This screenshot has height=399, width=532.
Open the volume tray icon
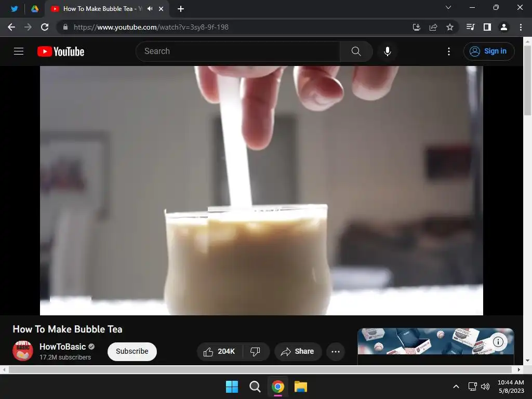point(485,387)
